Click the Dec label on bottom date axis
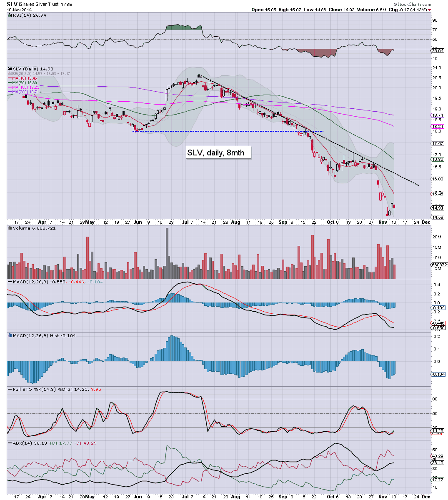 click(425, 497)
